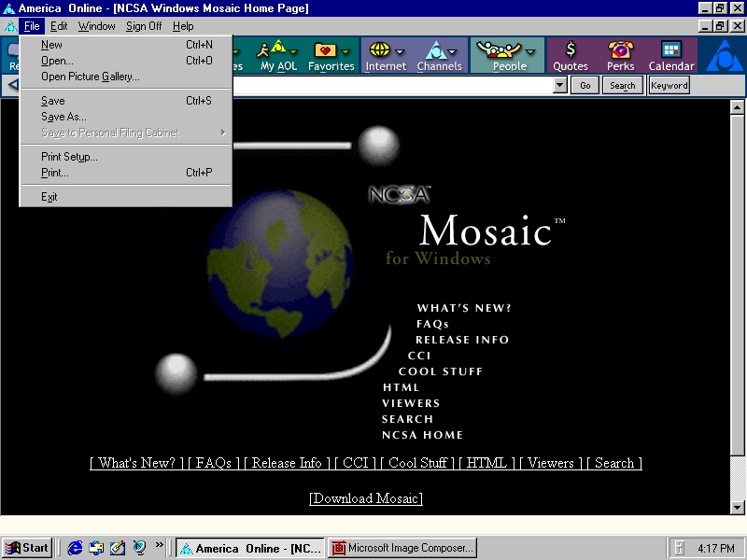The height and width of the screenshot is (560, 747).
Task: Click the Quotes dollar sign icon
Action: (571, 49)
